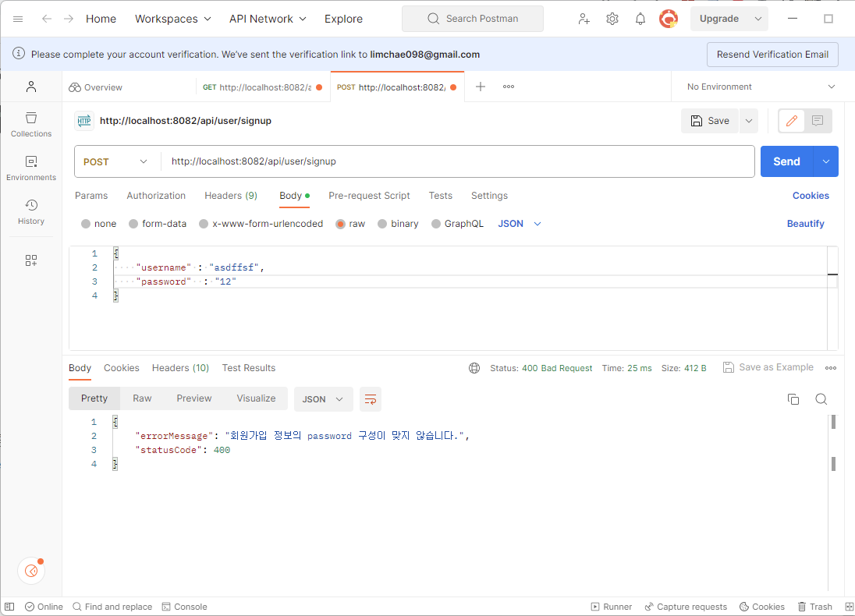This screenshot has width=855, height=616.
Task: Open Environments in the sidebar
Action: click(x=31, y=168)
